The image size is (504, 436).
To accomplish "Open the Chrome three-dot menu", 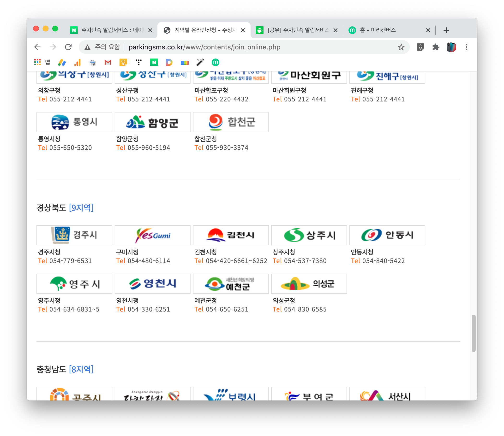I will 466,47.
